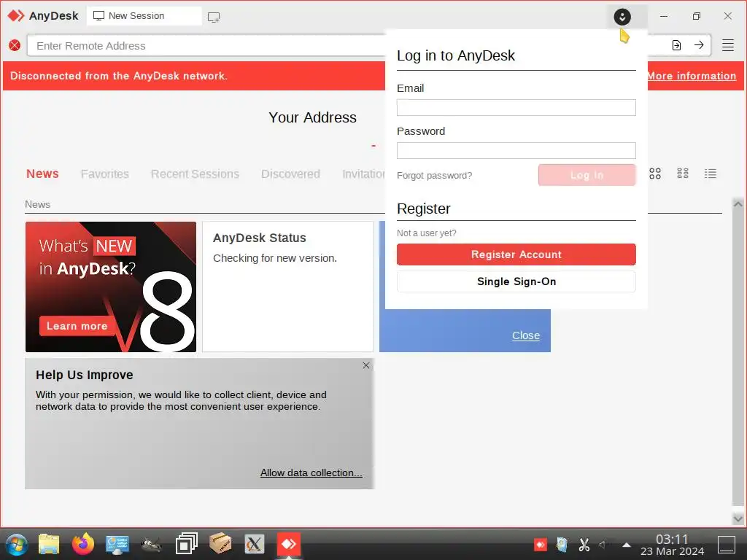Click the connect arrow icon
Screen dimensions: 747x560
pyautogui.click(x=699, y=45)
